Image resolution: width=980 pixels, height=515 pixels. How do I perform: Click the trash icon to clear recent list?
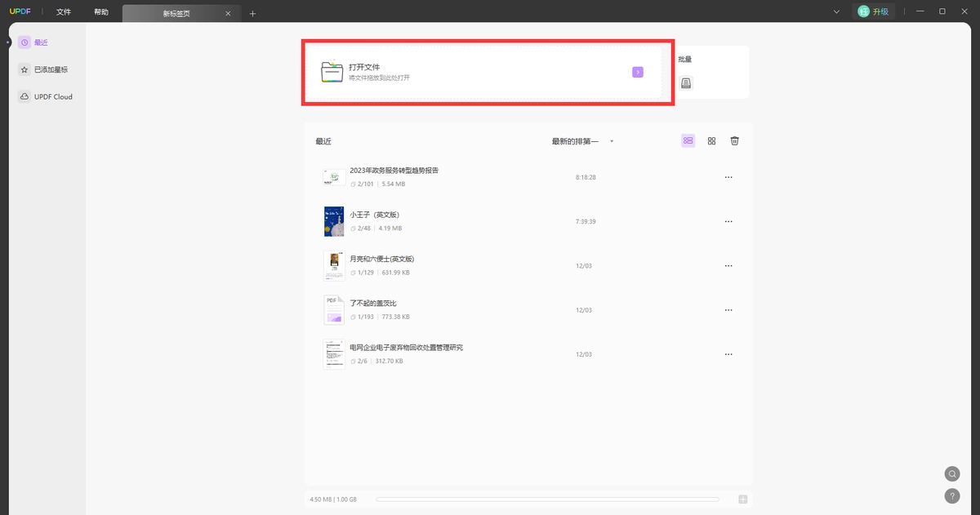tap(734, 141)
